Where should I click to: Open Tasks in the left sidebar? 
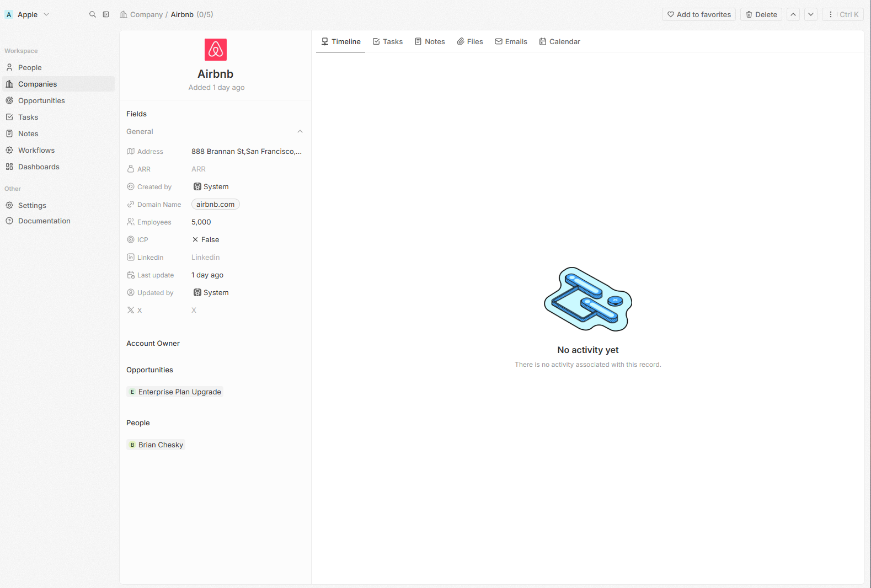coord(57,117)
